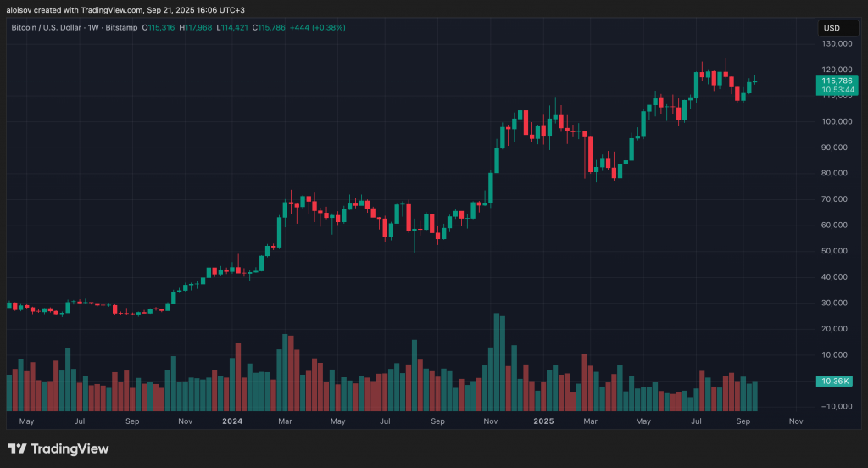Click the close value C115,786

pyautogui.click(x=269, y=27)
